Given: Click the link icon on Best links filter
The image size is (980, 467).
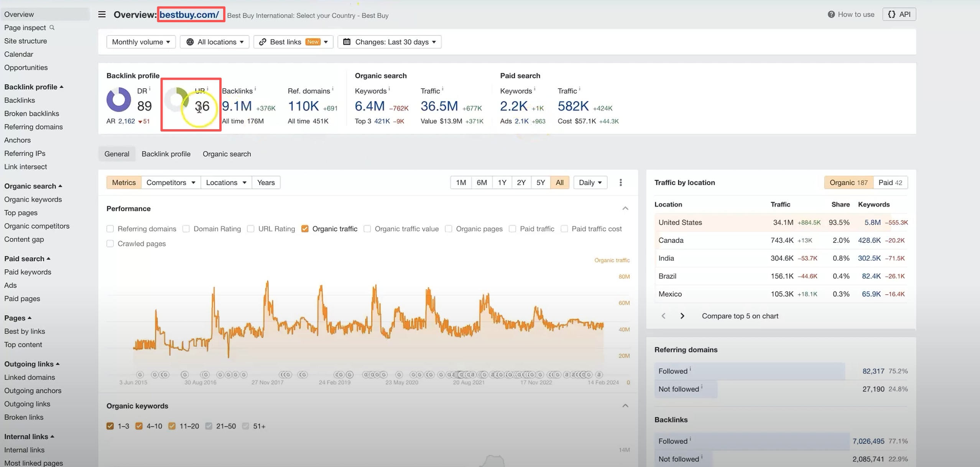Looking at the screenshot, I should [263, 42].
